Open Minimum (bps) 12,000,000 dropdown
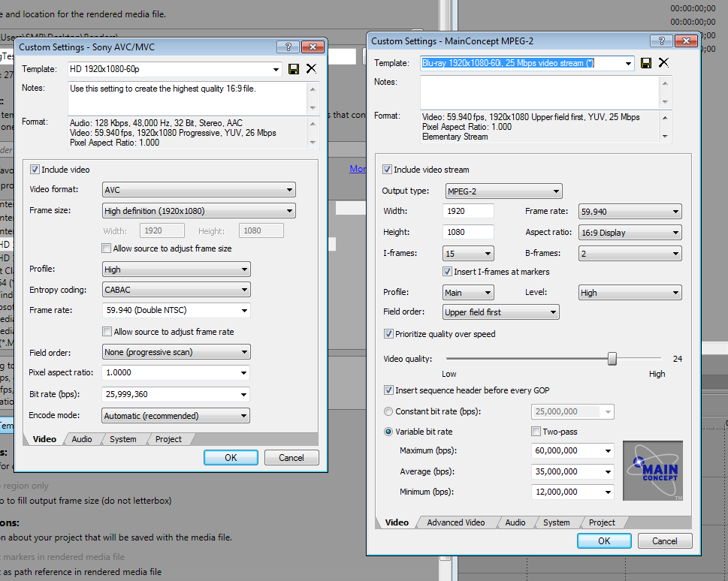The image size is (728, 581). pos(572,492)
